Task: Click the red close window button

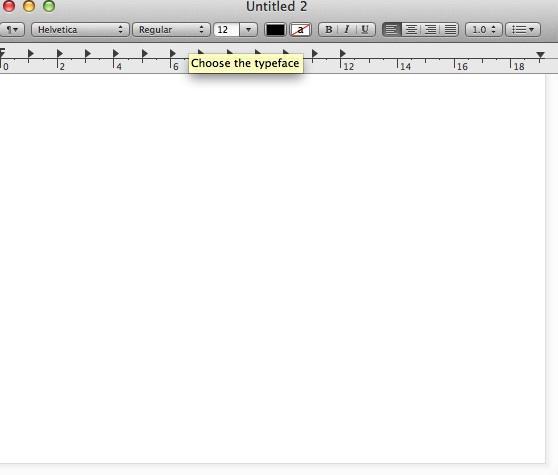Action: [x=9, y=6]
